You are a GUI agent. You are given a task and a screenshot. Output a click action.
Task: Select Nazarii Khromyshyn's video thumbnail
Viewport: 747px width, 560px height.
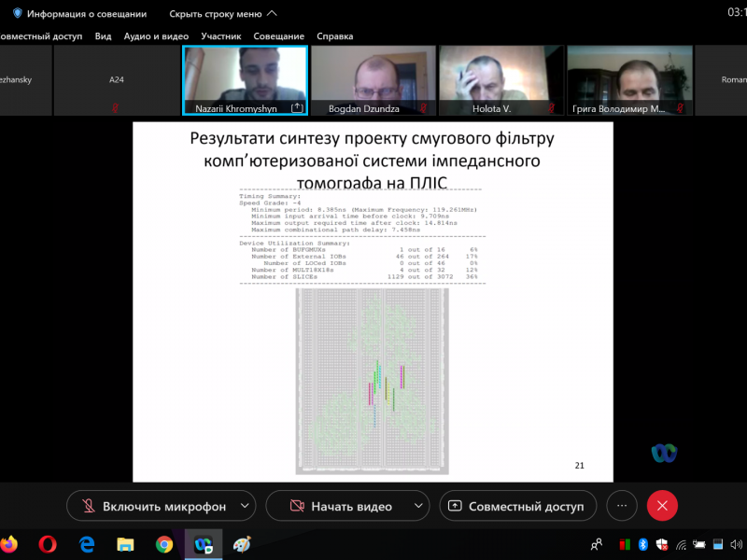[245, 75]
